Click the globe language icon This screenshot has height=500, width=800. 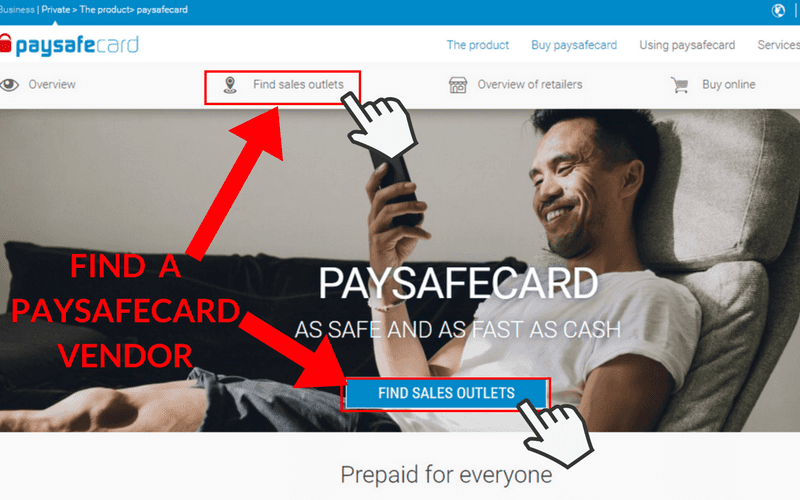click(x=778, y=11)
